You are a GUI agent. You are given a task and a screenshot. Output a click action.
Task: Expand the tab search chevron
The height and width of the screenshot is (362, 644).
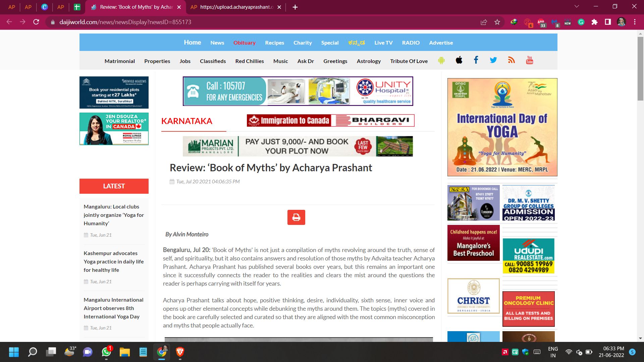577,6
